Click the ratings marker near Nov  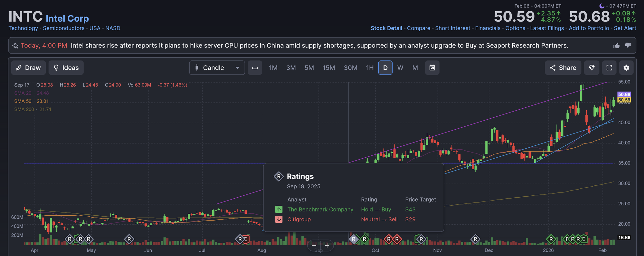pos(421,239)
